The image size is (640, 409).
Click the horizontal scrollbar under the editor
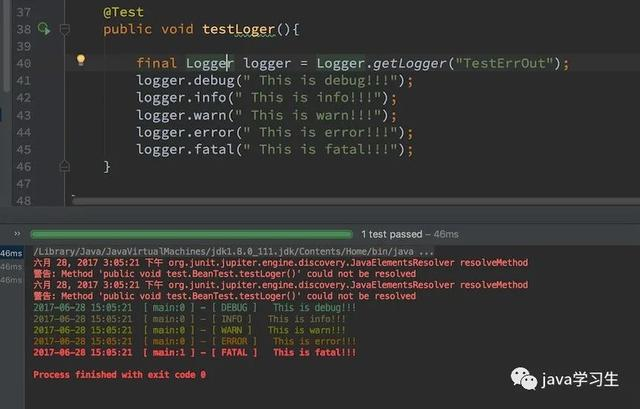[356, 201]
